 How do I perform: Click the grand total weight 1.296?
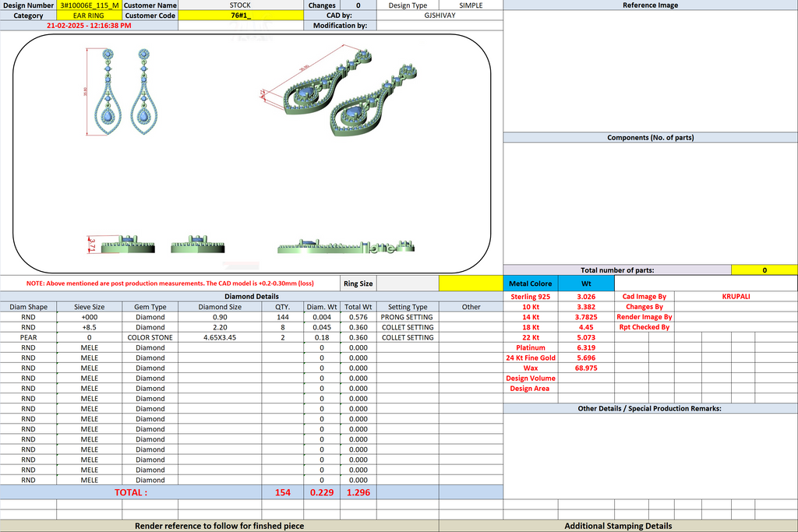coord(358,492)
